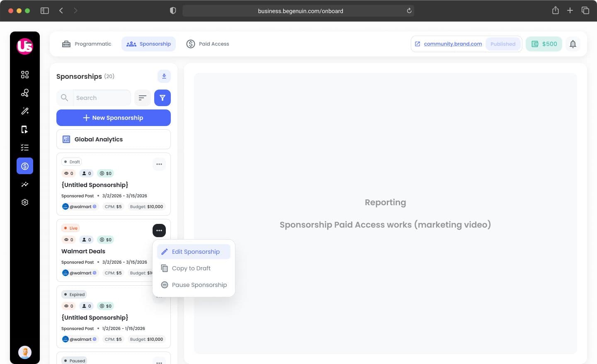Open the notifications bell

pyautogui.click(x=573, y=44)
